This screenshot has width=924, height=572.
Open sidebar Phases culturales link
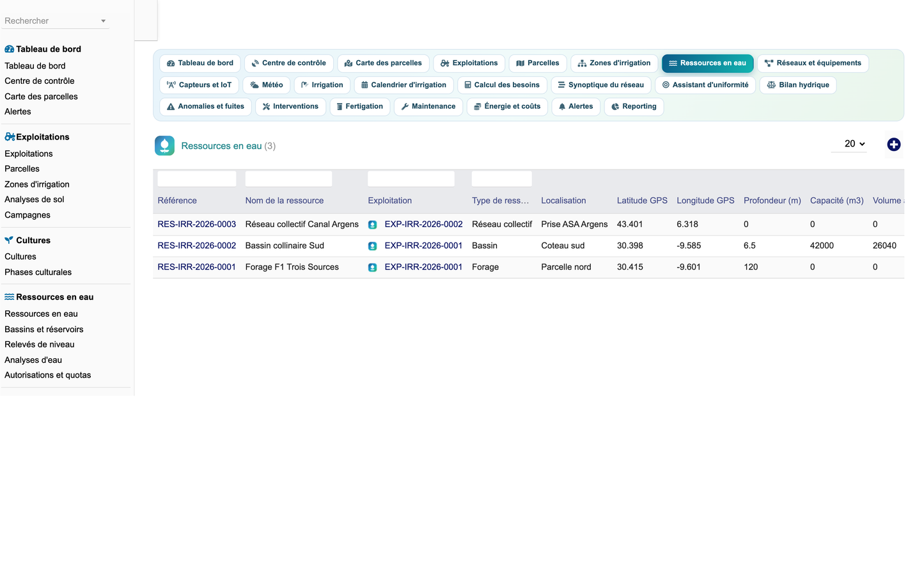[x=38, y=273]
